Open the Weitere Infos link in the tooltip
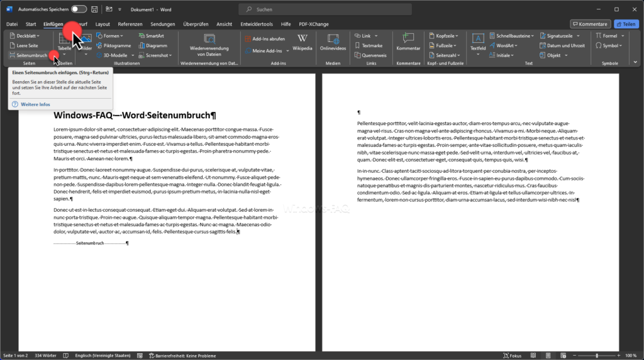 coord(35,105)
